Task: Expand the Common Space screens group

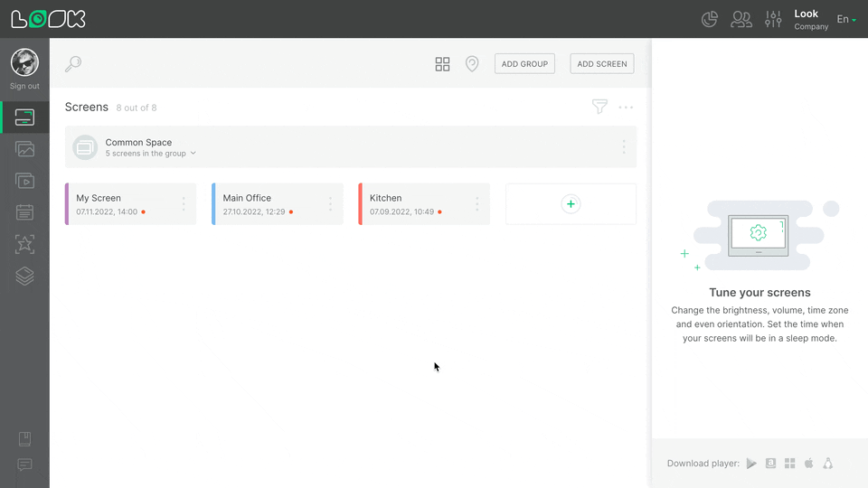Action: (151, 154)
